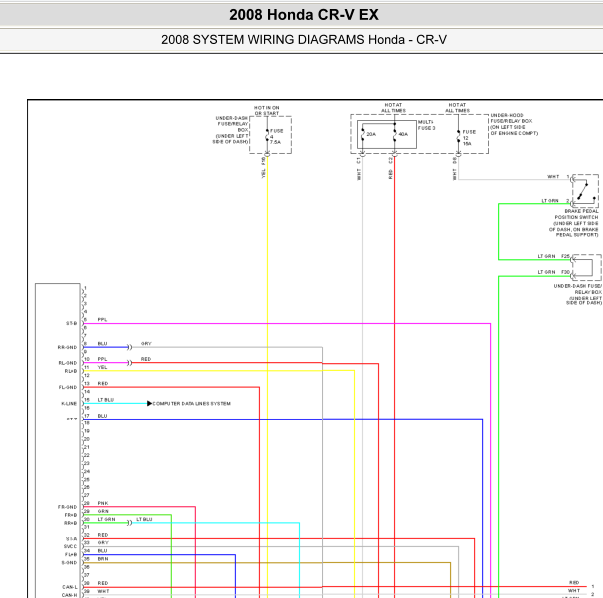
Task: Select the "20A" fuse rating text
Action: [371, 134]
